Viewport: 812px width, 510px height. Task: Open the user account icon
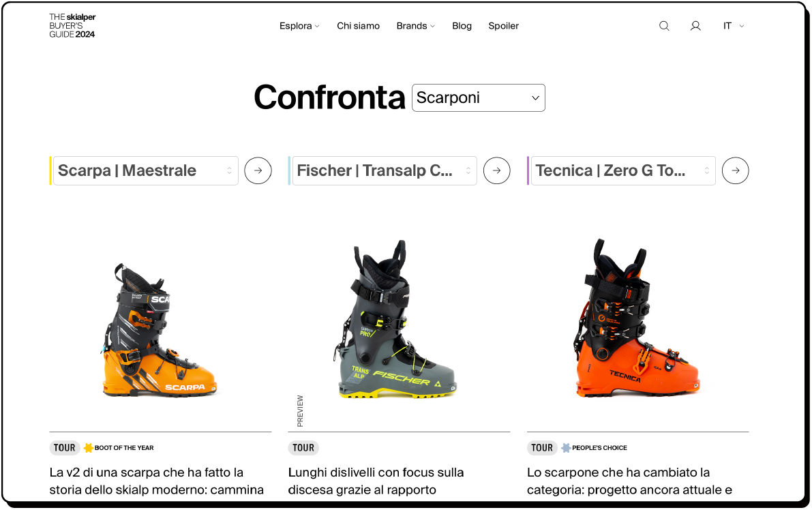pos(695,26)
